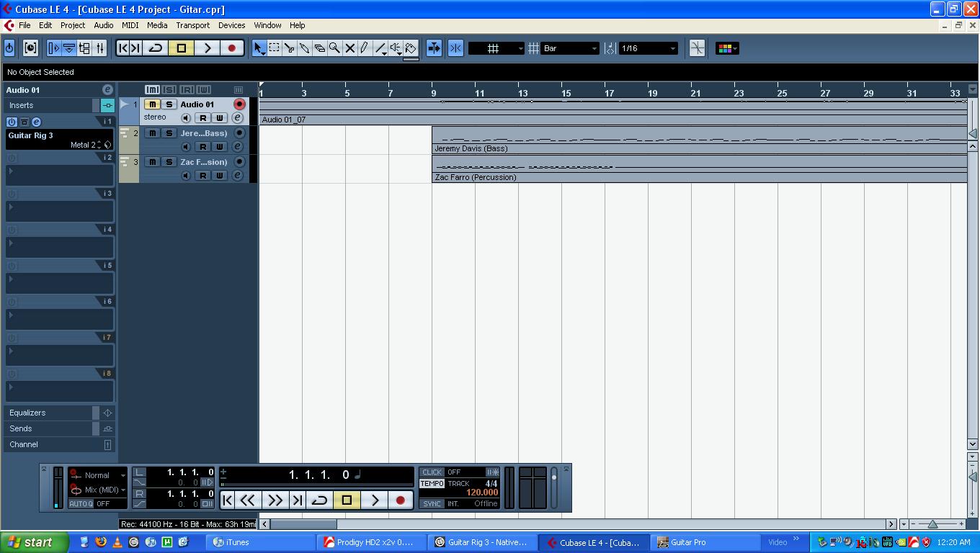Toggle AUTO Q in transport panel

pos(81,504)
